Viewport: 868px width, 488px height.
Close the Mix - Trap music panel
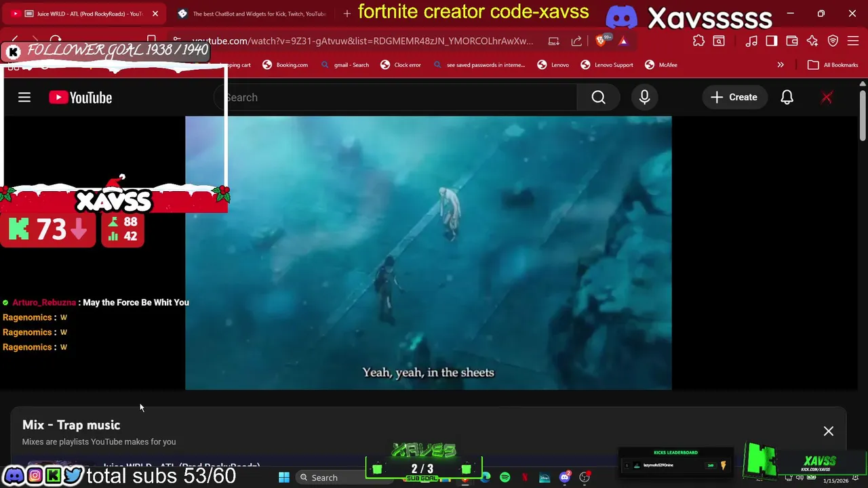pos(829,431)
